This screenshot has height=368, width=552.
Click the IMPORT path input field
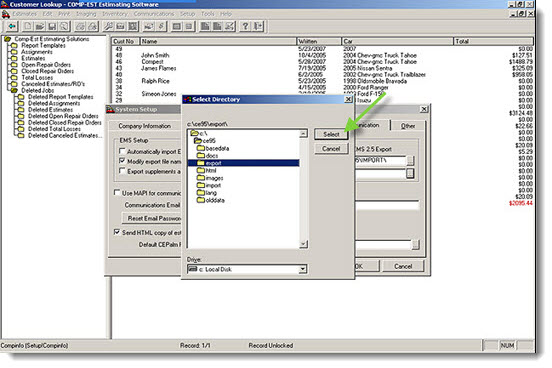pos(380,161)
